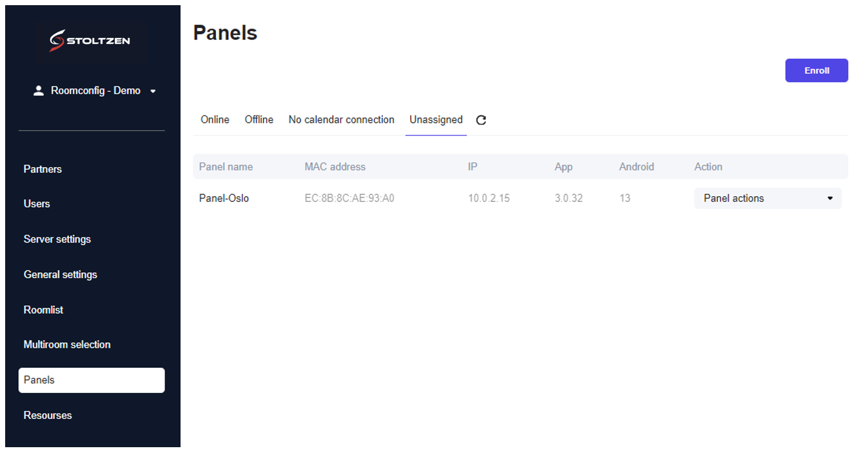Open Multiroom selection

click(x=67, y=345)
